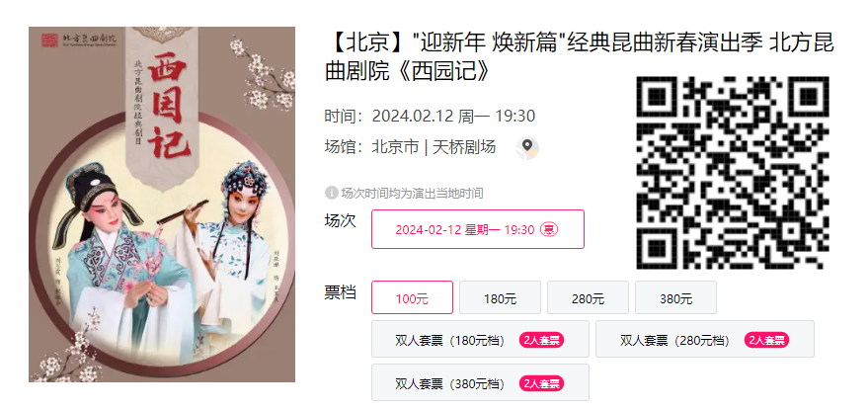Choose 双人套票(180元档) package

tap(480, 339)
